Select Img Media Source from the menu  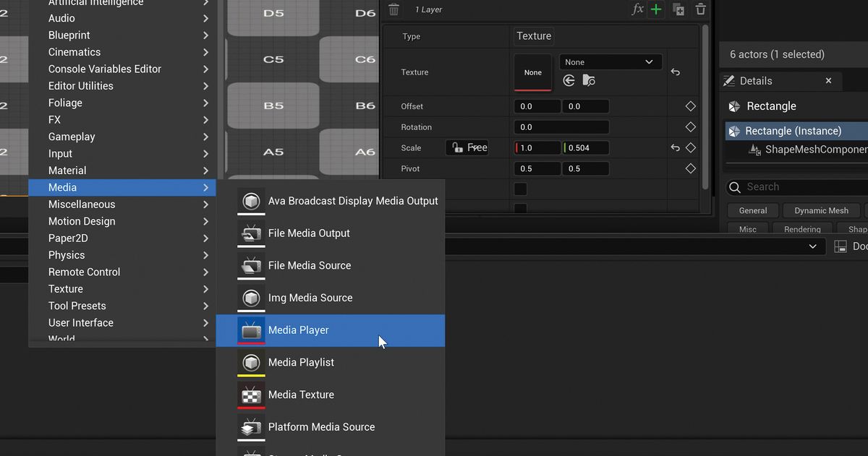pyautogui.click(x=310, y=297)
